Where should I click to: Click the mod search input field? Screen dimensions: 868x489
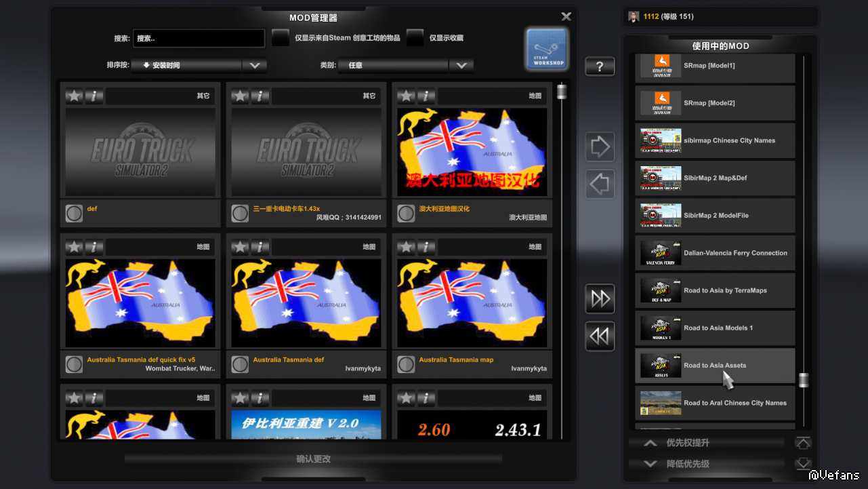(199, 39)
